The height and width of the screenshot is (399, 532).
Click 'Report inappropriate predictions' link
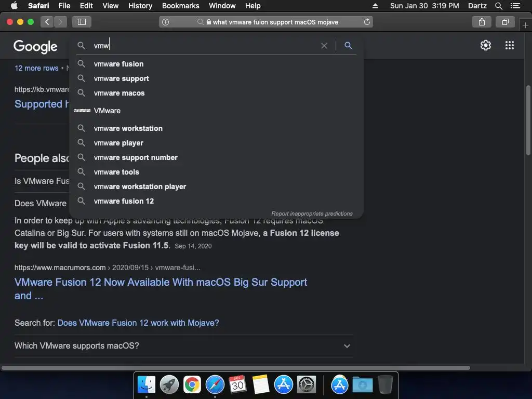coord(312,214)
